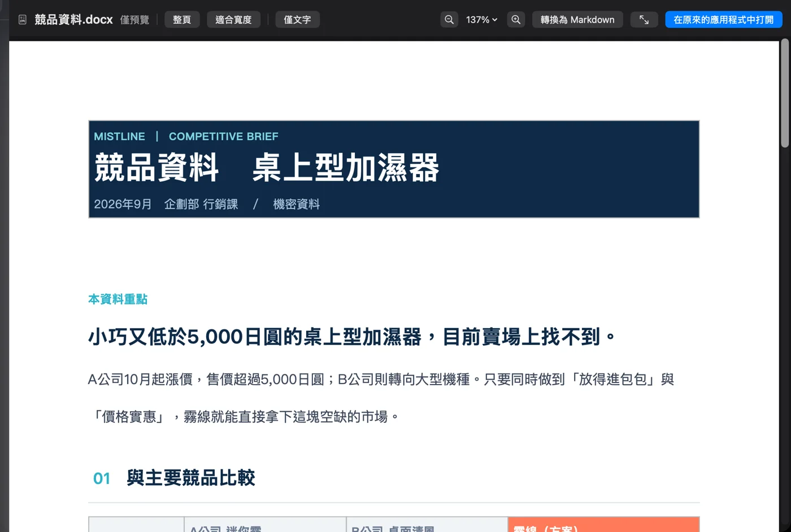Click the section heading 與主要競品比較

[191, 478]
